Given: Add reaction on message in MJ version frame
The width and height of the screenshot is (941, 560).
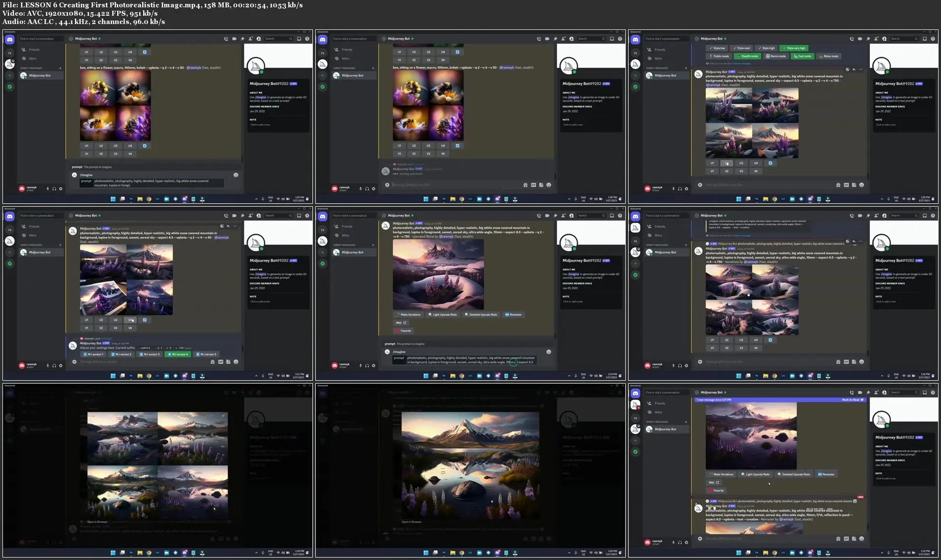Looking at the screenshot, I should [x=222, y=226].
